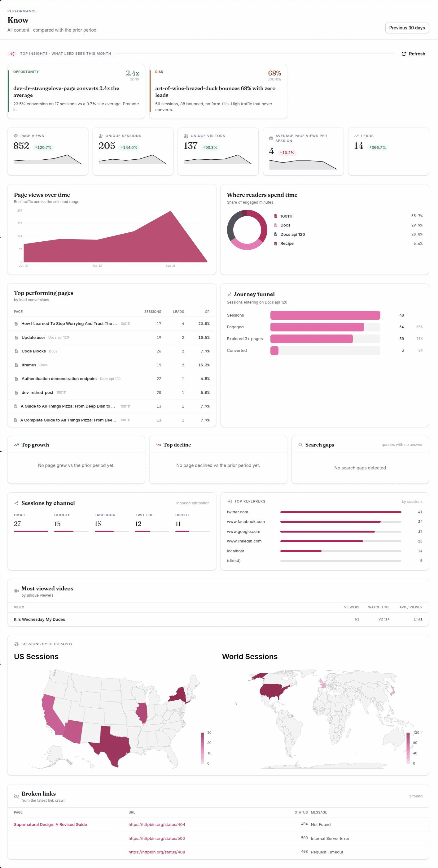Click the Email channel value 27
The image size is (438, 868).
click(x=17, y=524)
